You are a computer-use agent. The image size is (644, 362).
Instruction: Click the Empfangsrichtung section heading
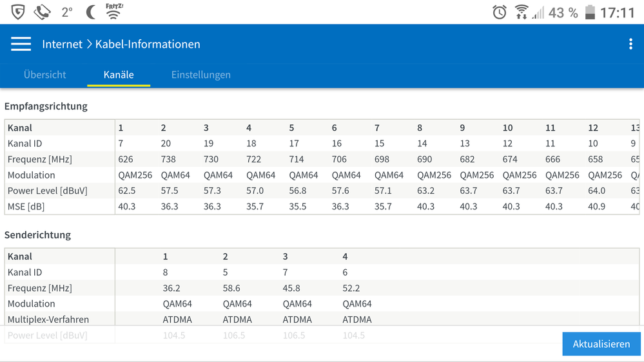point(46,106)
